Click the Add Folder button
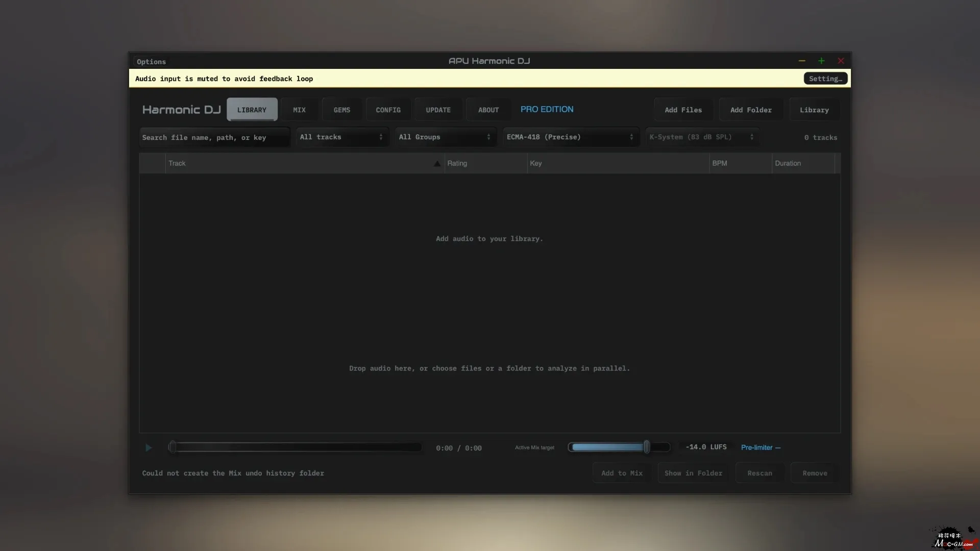980x551 pixels. click(x=751, y=110)
